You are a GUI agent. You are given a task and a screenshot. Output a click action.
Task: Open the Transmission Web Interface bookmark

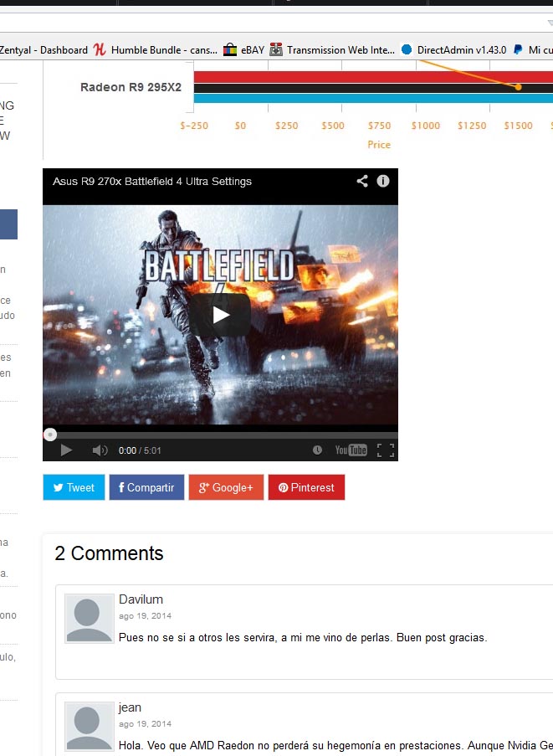click(x=332, y=49)
